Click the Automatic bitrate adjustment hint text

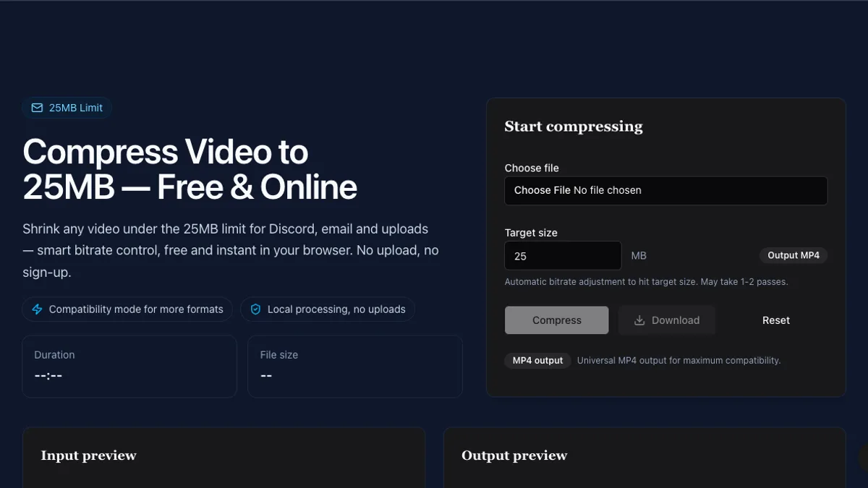[x=646, y=282]
